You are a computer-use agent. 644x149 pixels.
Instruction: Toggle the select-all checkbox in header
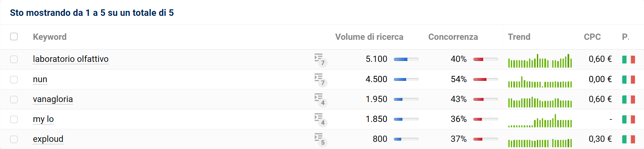pyautogui.click(x=14, y=37)
